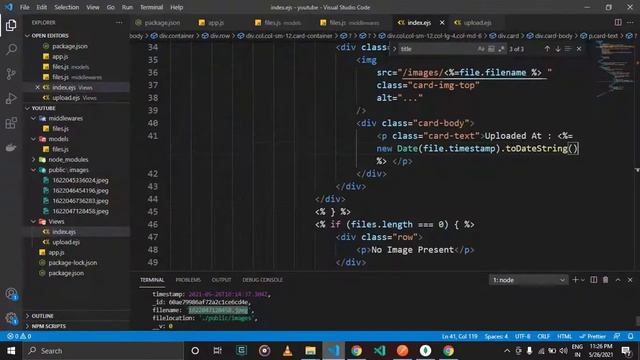Screen dimensions: 640x360
Task: Collapse the public\images folder
Action: [x=33, y=170]
